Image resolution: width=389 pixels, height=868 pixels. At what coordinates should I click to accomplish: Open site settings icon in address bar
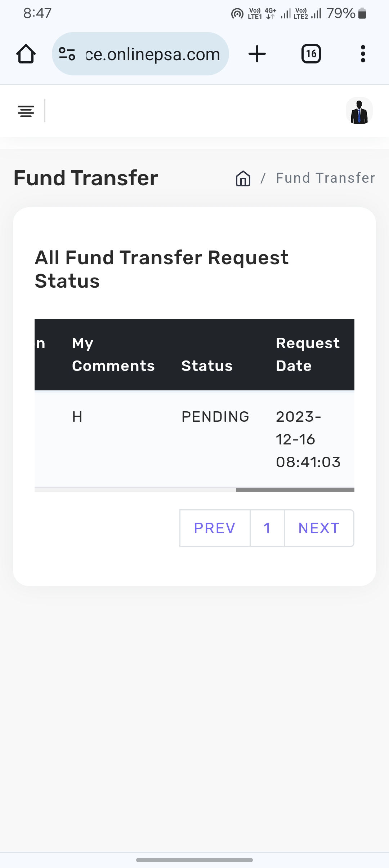[x=67, y=54]
